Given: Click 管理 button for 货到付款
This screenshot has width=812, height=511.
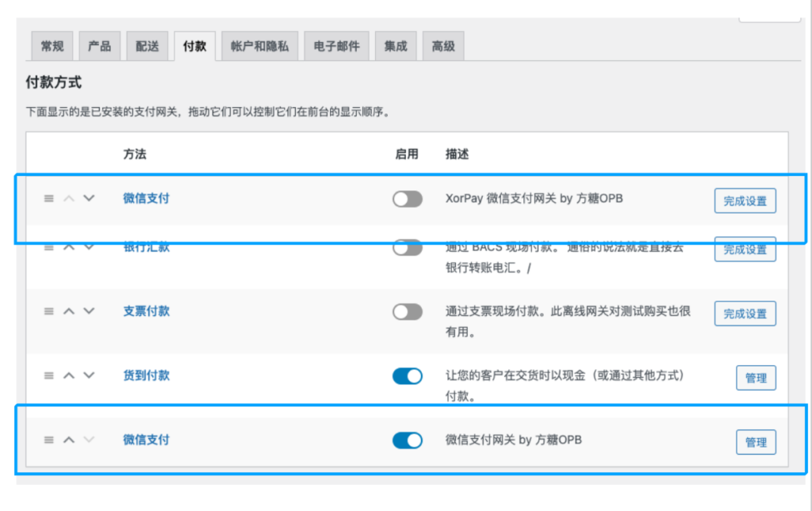Looking at the screenshot, I should pyautogui.click(x=756, y=378).
